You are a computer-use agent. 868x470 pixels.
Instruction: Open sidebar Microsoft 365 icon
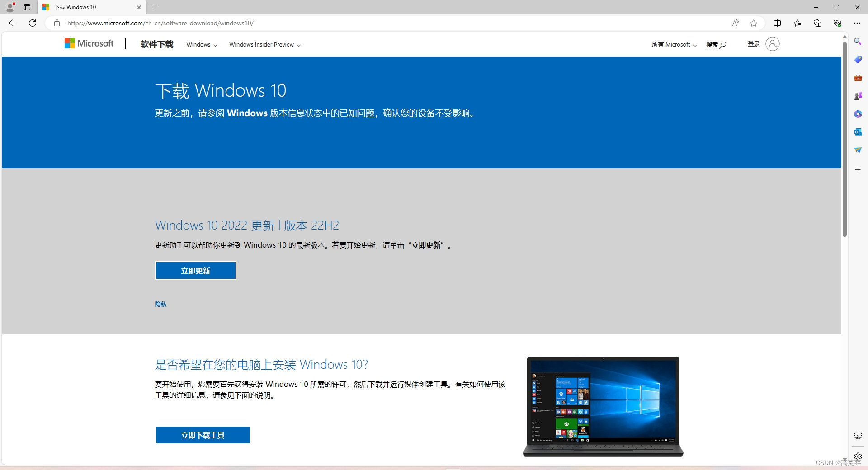click(858, 114)
